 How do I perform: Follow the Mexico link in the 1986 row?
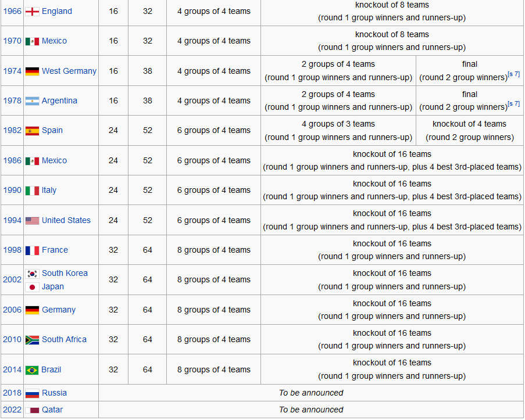point(54,160)
